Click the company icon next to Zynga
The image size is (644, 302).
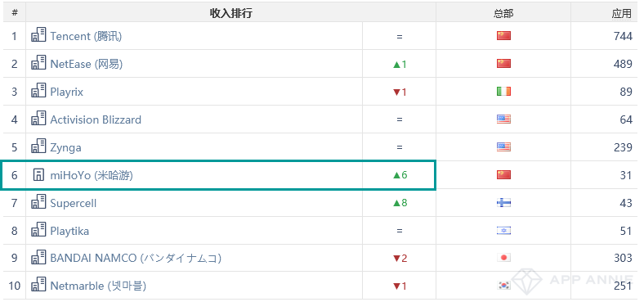(x=38, y=146)
